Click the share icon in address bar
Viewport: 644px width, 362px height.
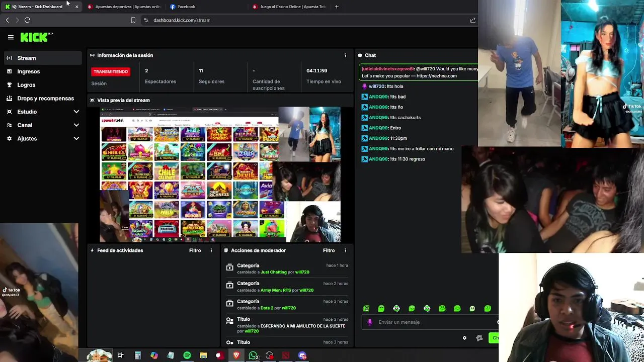click(x=472, y=20)
